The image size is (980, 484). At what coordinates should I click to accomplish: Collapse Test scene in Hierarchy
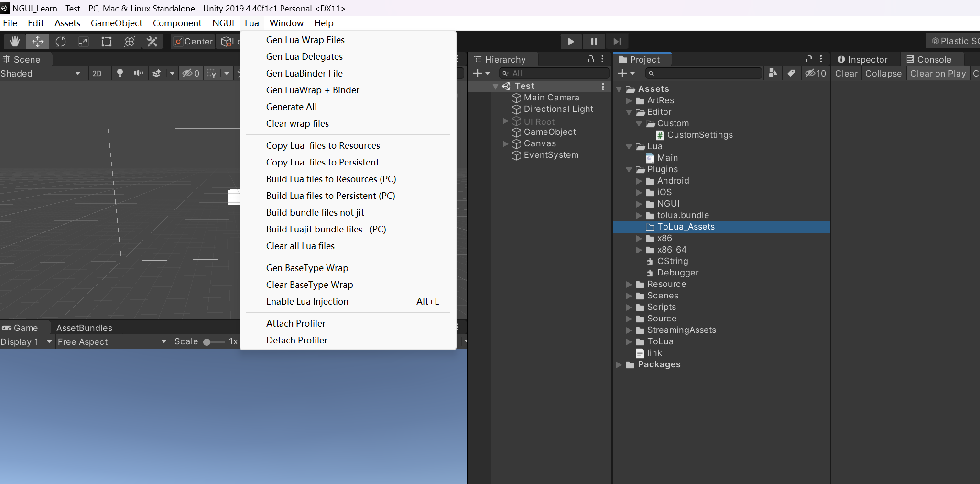pyautogui.click(x=496, y=87)
